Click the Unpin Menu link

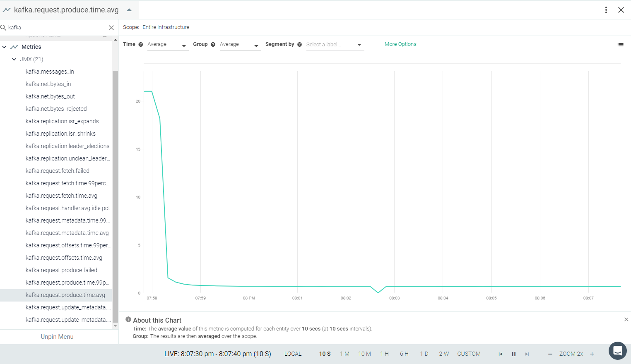57,337
